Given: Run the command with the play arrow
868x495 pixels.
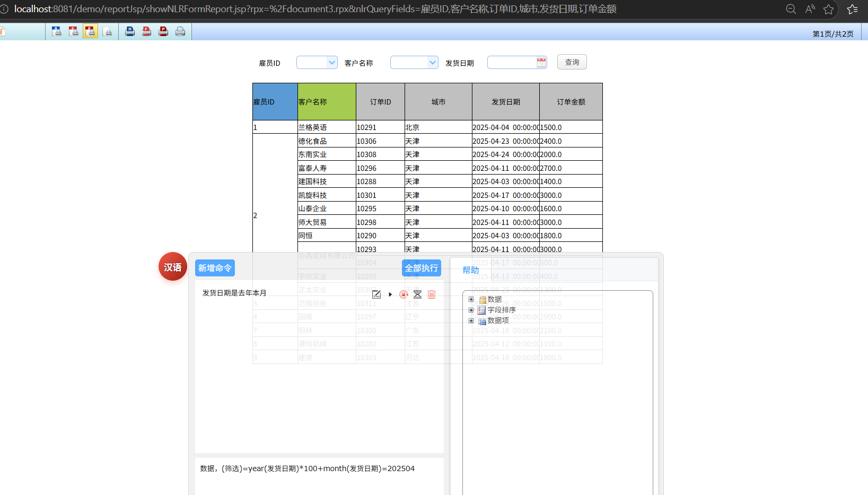Looking at the screenshot, I should [x=390, y=294].
